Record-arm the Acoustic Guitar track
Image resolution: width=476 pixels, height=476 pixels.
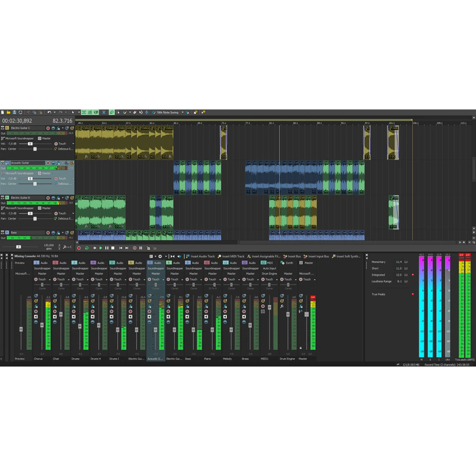48,163
